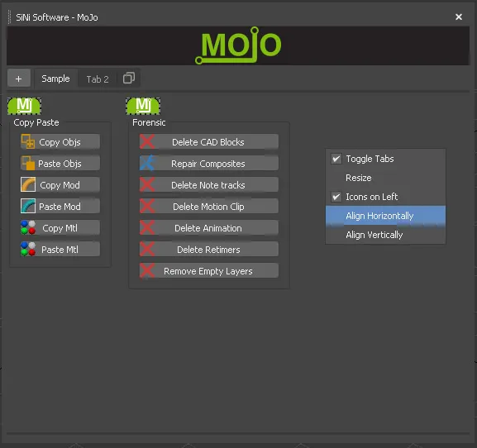The height and width of the screenshot is (448, 477).
Task: Click the Paste Mtl button label
Action: tap(60, 250)
